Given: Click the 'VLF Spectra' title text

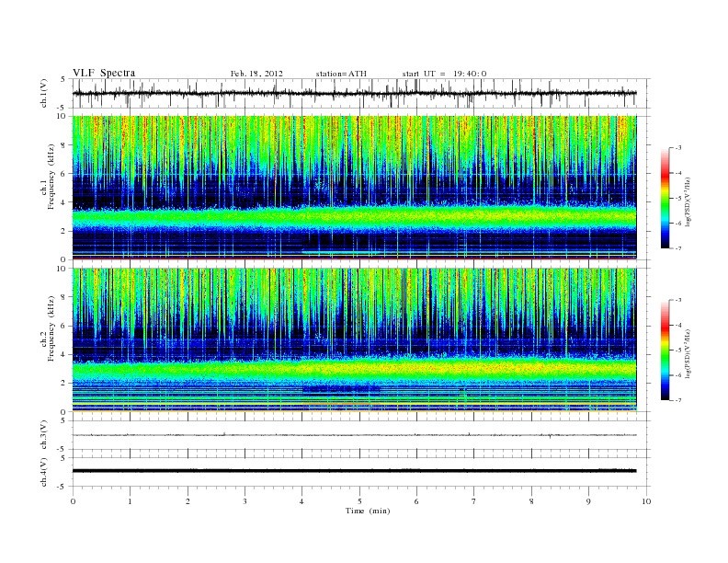Looking at the screenshot, I should point(104,73).
